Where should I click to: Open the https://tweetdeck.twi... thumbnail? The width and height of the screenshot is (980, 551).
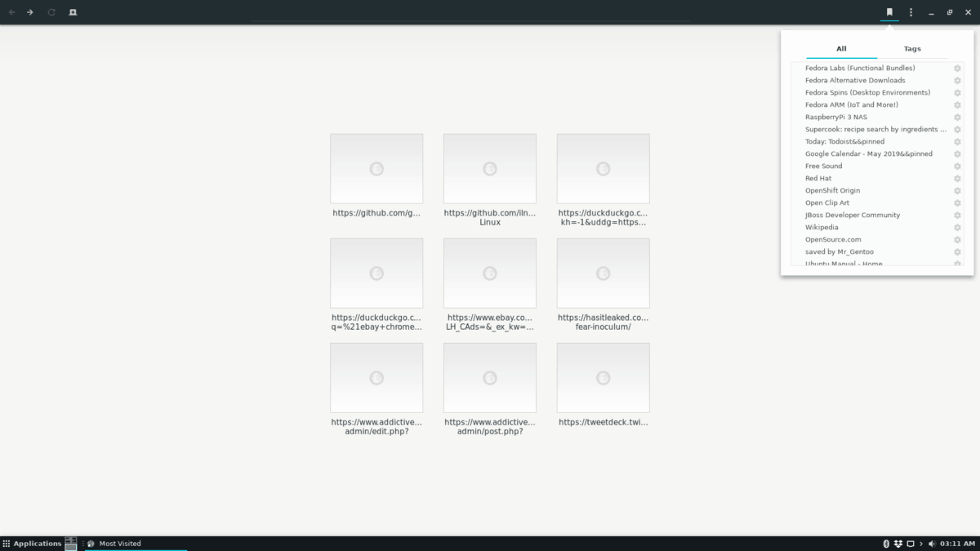pos(604,378)
